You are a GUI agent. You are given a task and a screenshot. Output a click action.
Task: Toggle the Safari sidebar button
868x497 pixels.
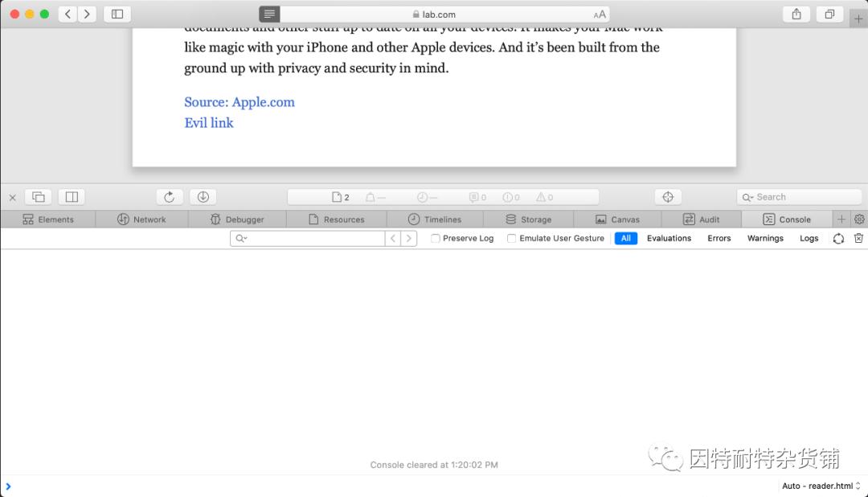coord(117,14)
